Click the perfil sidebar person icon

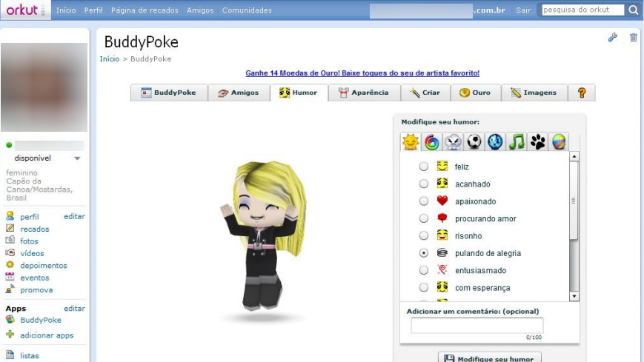pos(10,216)
